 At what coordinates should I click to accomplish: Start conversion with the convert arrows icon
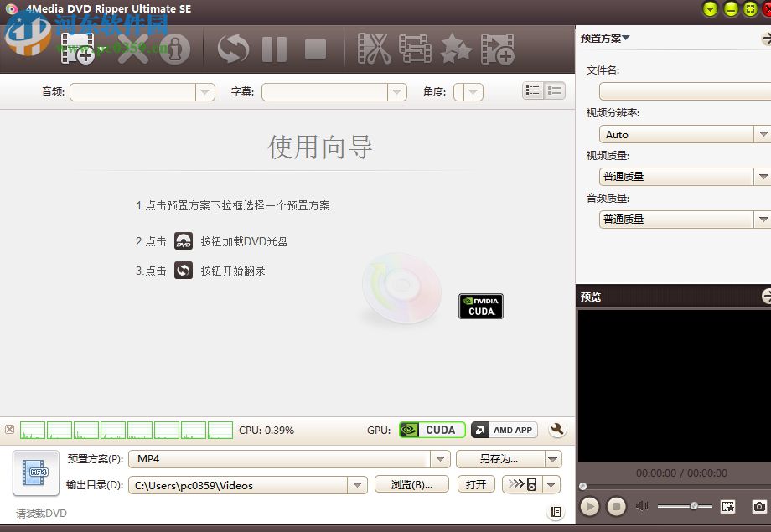232,48
